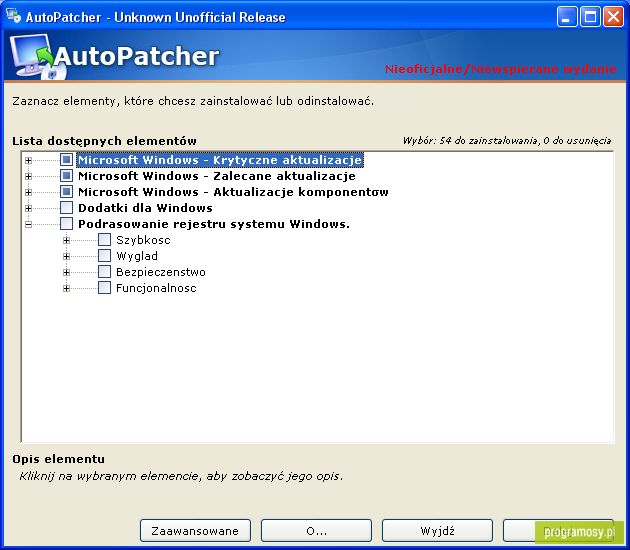Select the Szybkosc item label
Viewport: 630px width, 550px height.
[143, 240]
